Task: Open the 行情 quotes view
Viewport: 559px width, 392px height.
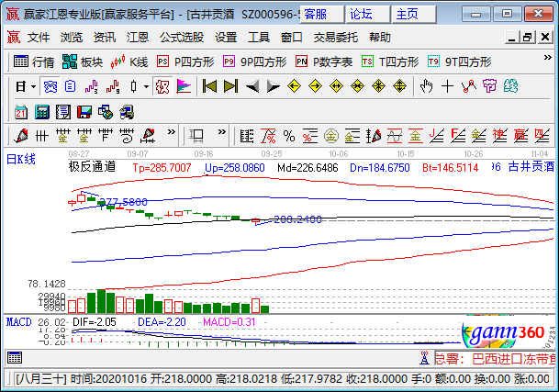Action: [x=34, y=62]
